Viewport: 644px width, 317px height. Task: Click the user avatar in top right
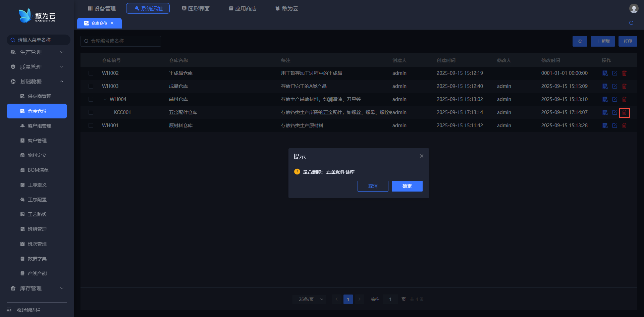pyautogui.click(x=634, y=8)
